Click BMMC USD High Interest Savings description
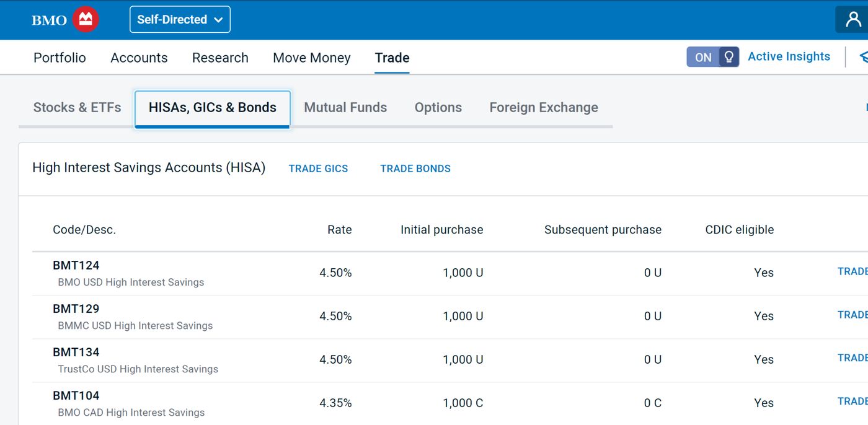 [135, 325]
